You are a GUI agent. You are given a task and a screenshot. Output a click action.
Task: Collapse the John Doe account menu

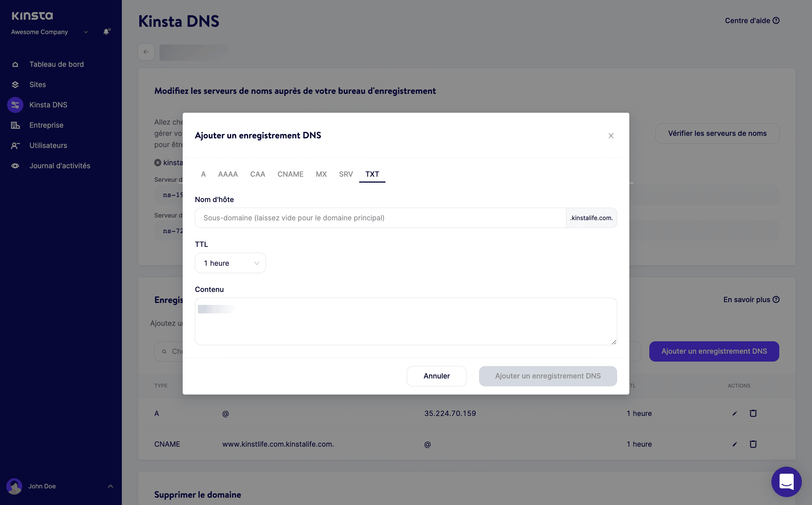110,486
